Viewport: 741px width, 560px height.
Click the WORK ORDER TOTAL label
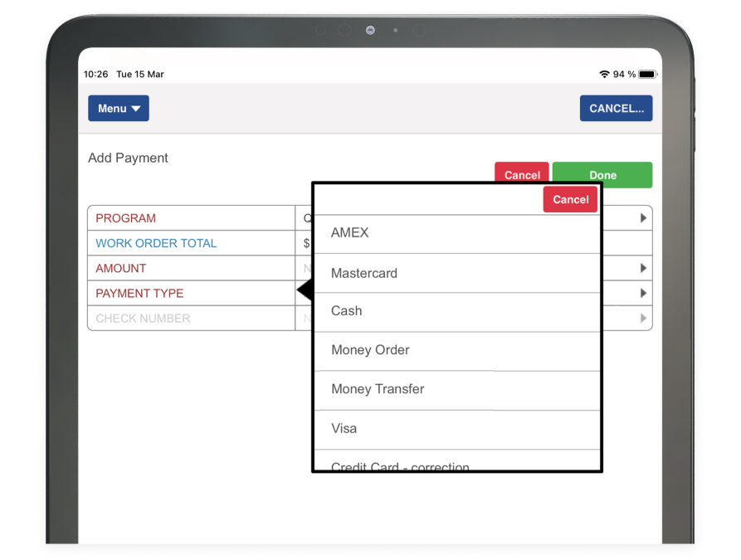pyautogui.click(x=156, y=243)
